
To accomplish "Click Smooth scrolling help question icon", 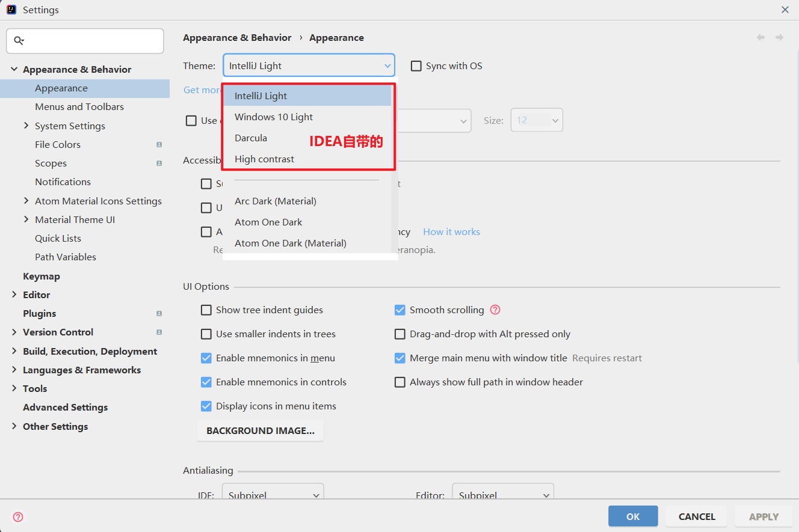I will coord(495,310).
